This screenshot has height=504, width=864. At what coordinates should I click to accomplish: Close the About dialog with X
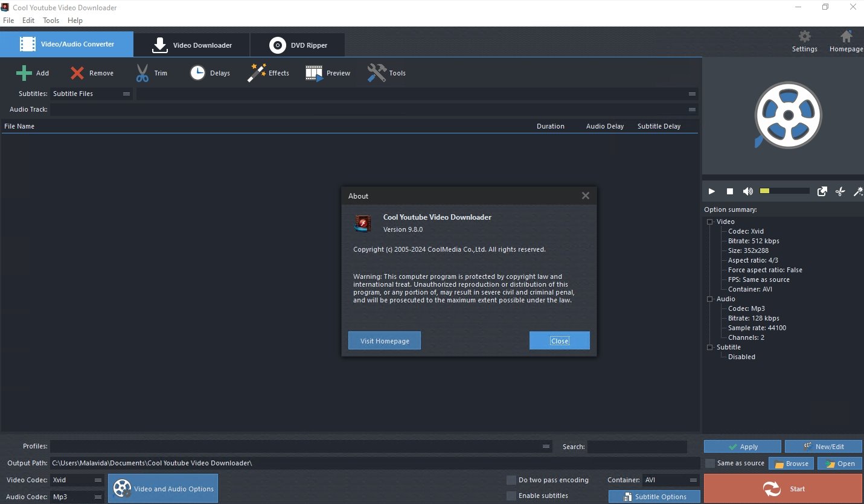tap(585, 196)
